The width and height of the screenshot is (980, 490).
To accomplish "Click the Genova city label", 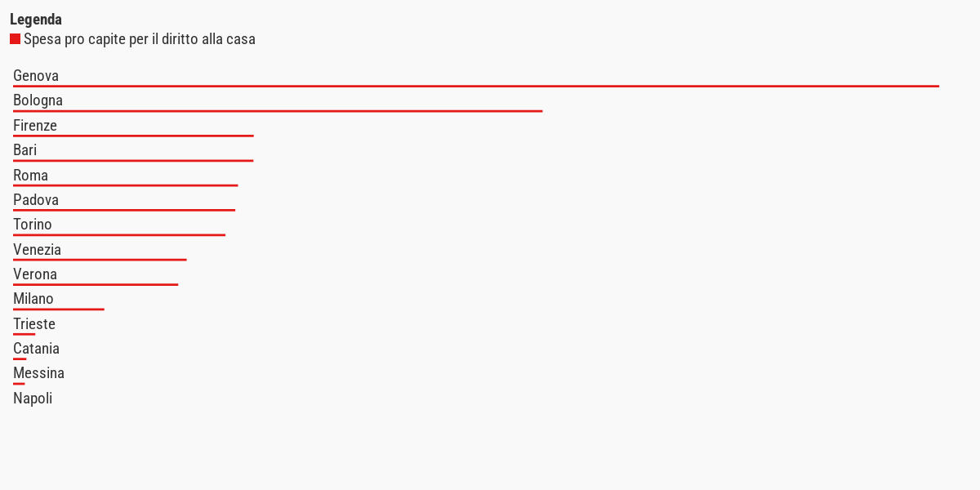I will point(36,76).
